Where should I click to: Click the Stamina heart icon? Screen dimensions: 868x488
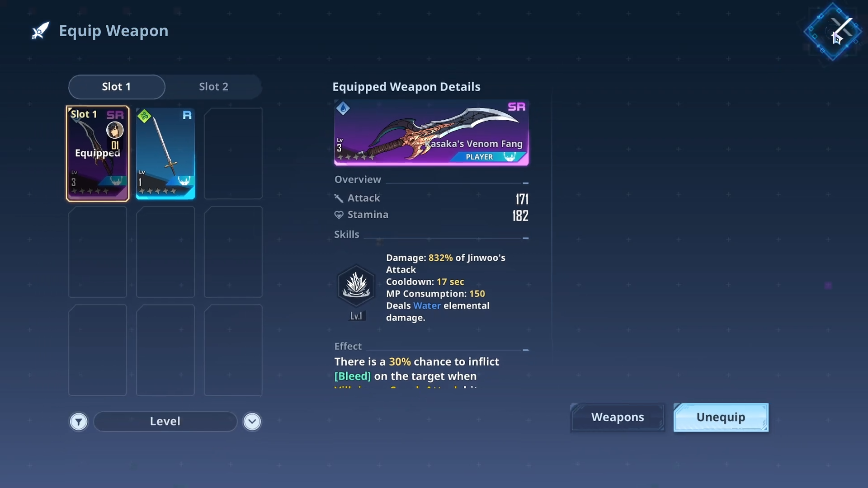(339, 215)
